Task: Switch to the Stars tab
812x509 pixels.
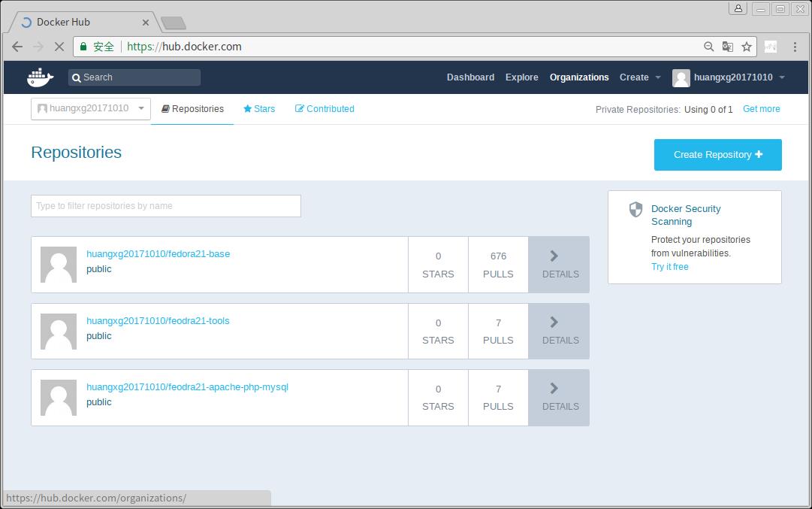Action: coord(259,109)
